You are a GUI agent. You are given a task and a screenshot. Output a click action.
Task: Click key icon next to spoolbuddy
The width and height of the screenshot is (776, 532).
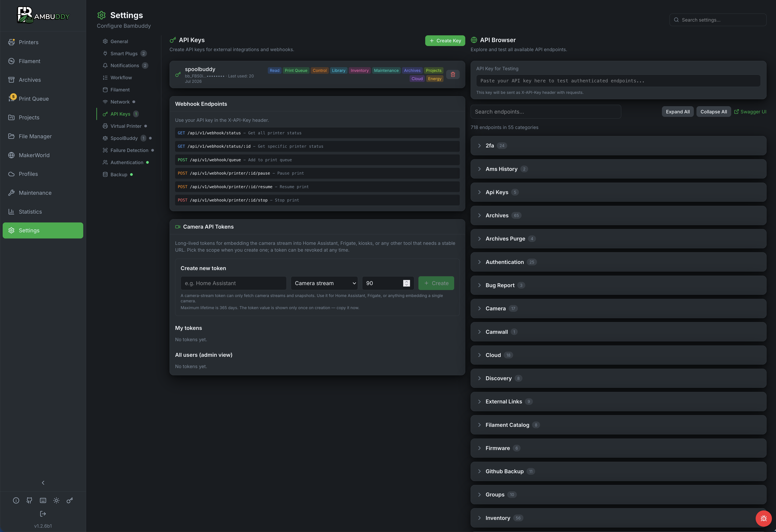tap(178, 74)
